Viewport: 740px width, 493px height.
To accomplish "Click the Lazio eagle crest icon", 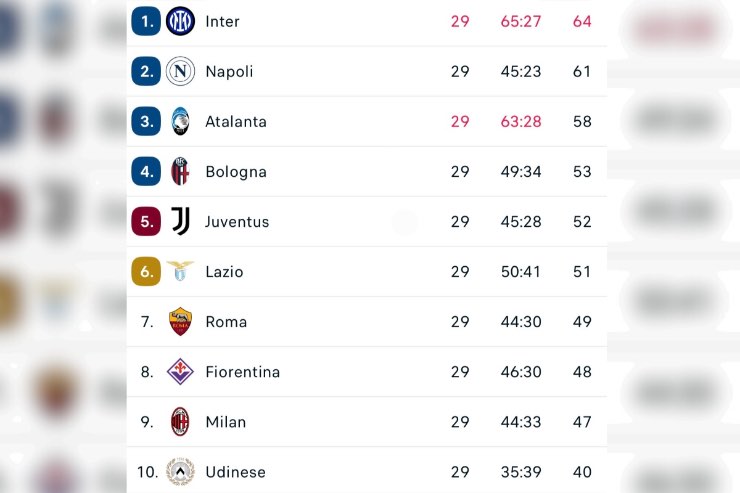I will tap(180, 271).
